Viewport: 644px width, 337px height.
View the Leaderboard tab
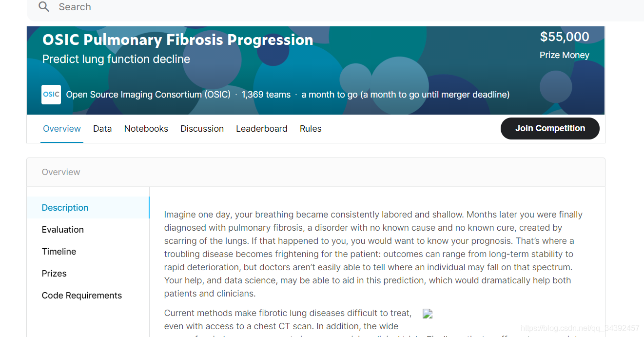pos(262,129)
